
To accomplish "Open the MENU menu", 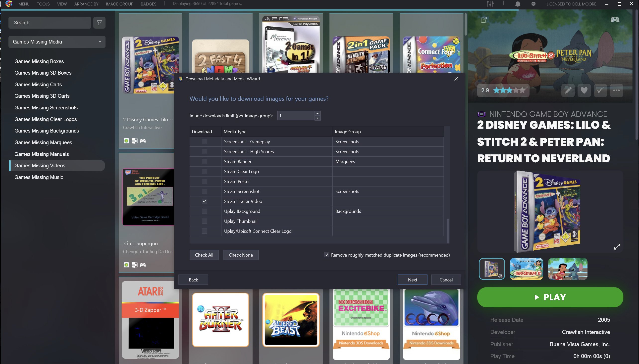I will (24, 4).
